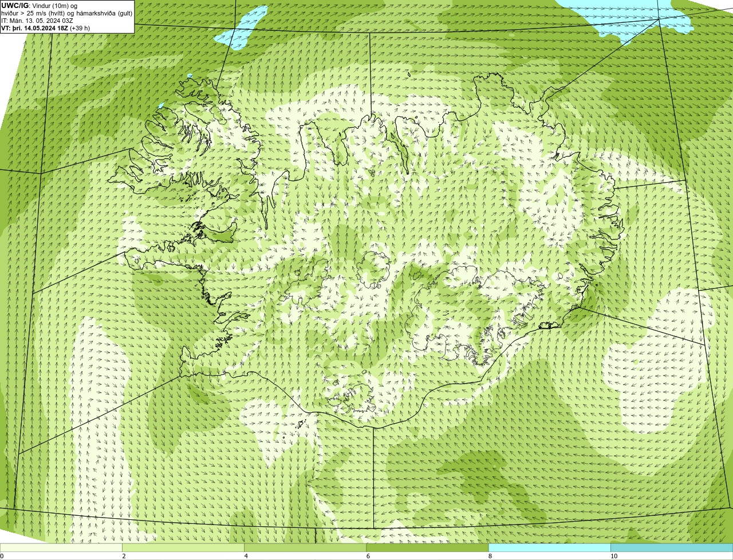Click the "8" scale label
Image resolution: width=733 pixels, height=560 pixels.
(490, 556)
